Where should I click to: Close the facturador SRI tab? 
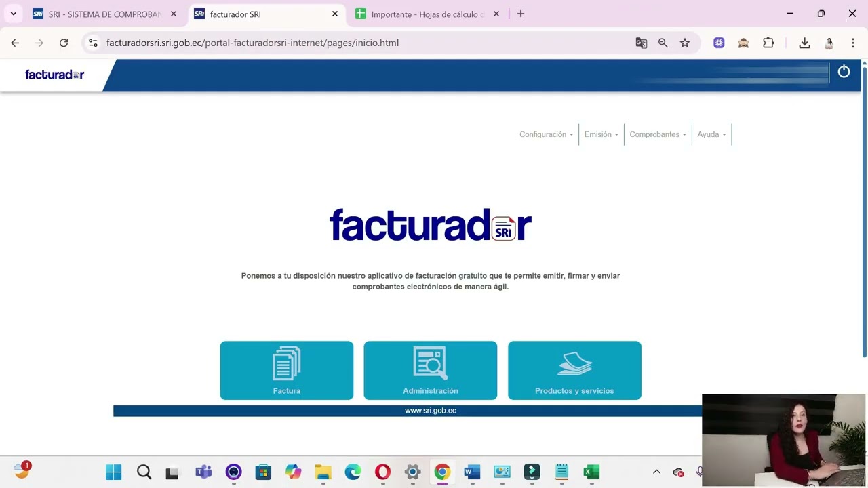[x=335, y=14]
